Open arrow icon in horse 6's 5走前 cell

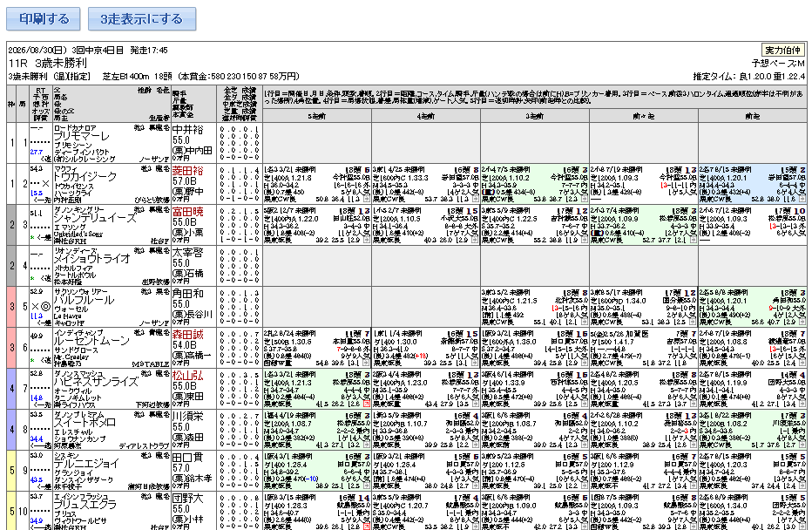(367, 364)
